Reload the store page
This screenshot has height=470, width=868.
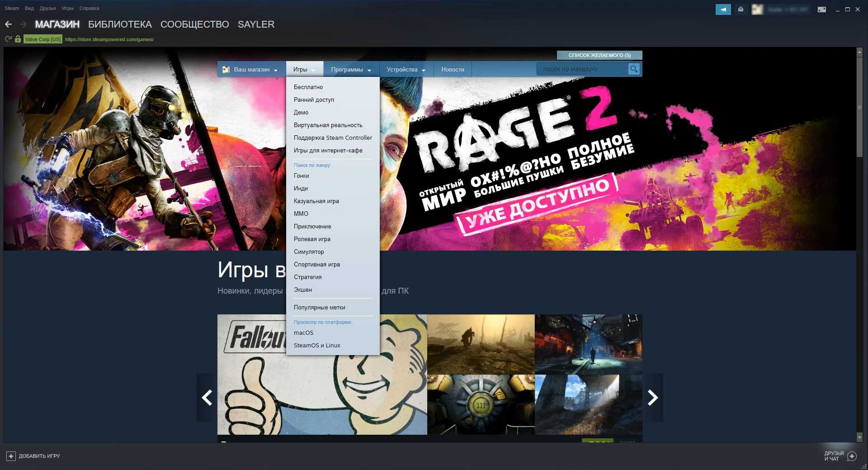click(8, 39)
